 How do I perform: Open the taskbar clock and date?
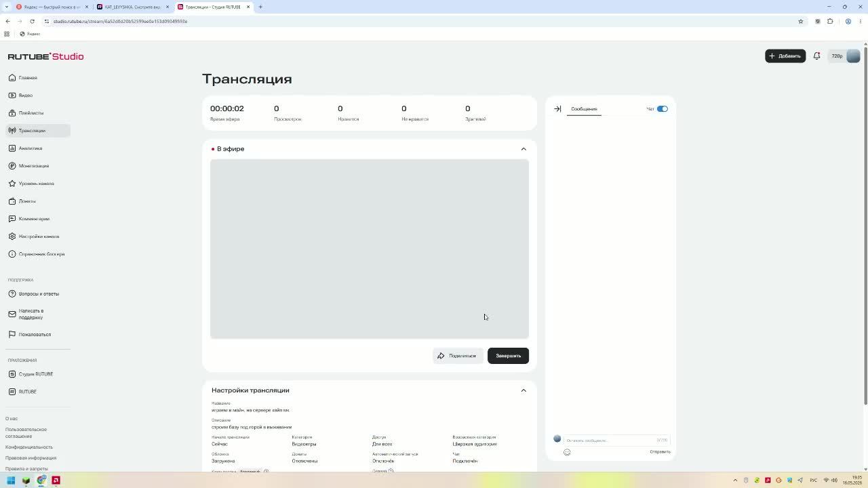click(852, 481)
